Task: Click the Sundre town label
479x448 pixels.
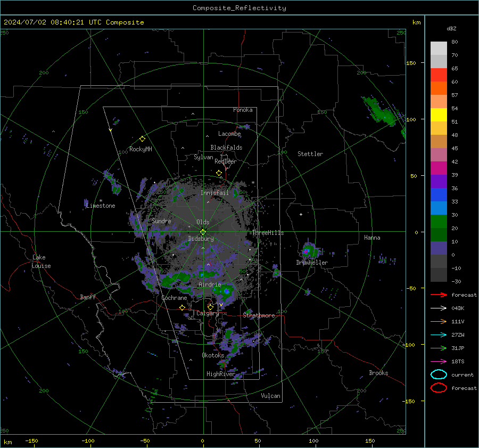Action: pyautogui.click(x=161, y=221)
